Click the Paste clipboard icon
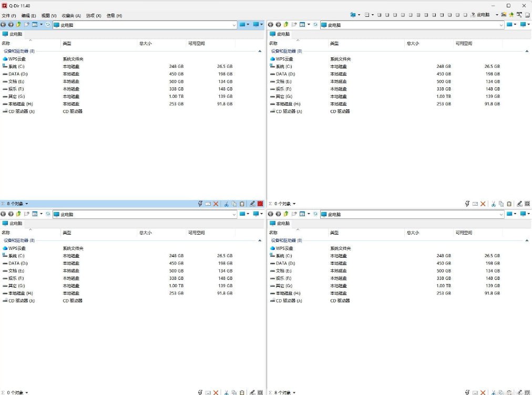The height and width of the screenshot is (395, 532). point(242,204)
